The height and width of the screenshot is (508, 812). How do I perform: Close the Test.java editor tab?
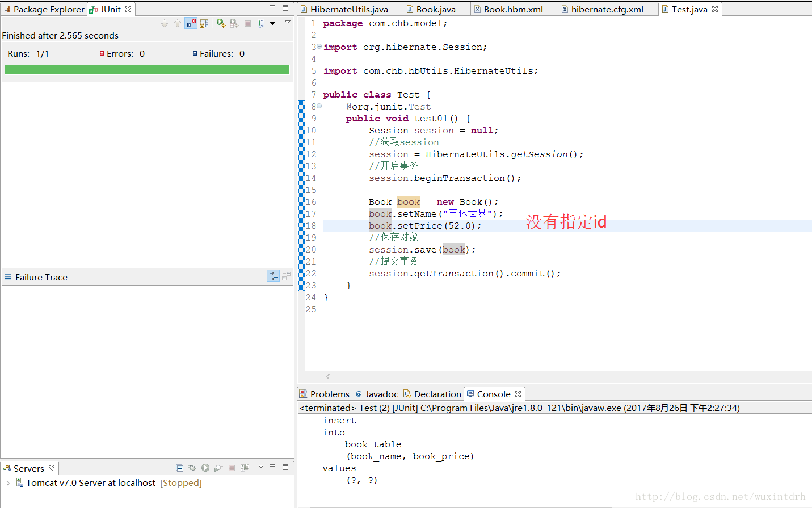(715, 9)
